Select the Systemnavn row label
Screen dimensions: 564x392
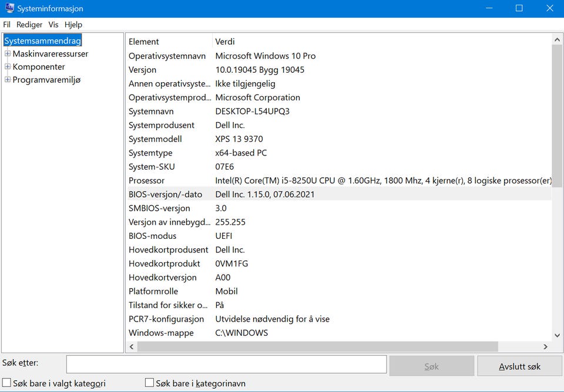[x=151, y=111]
